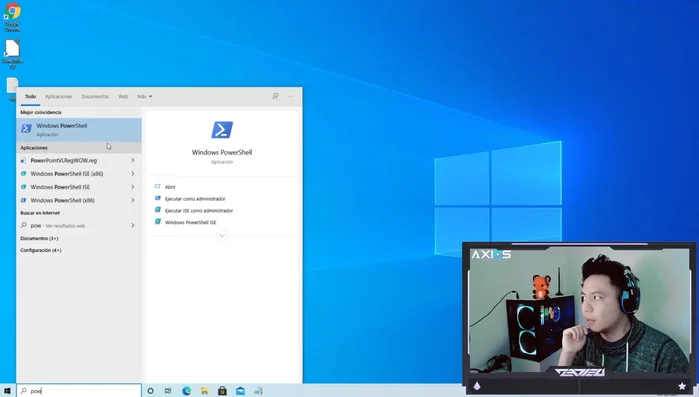Viewport: 699px width, 397px height.
Task: Expand more actions chevron in preview pane
Action: coord(222,235)
